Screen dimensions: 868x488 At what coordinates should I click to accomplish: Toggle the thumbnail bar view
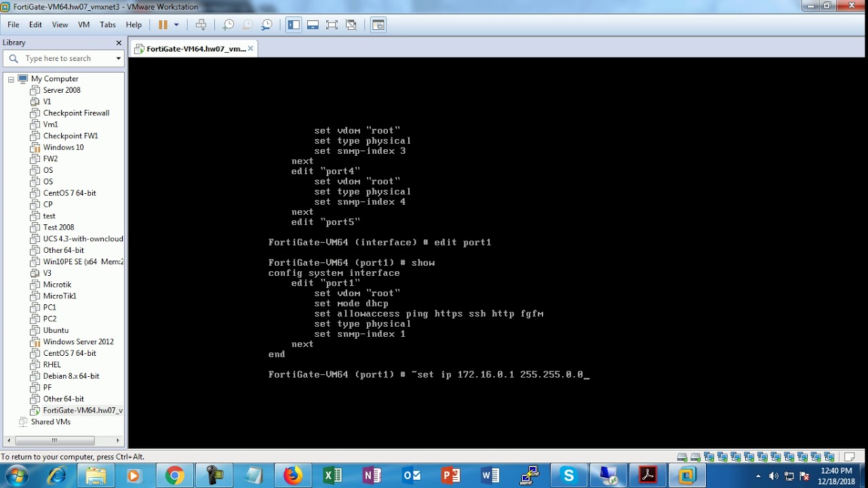click(313, 24)
